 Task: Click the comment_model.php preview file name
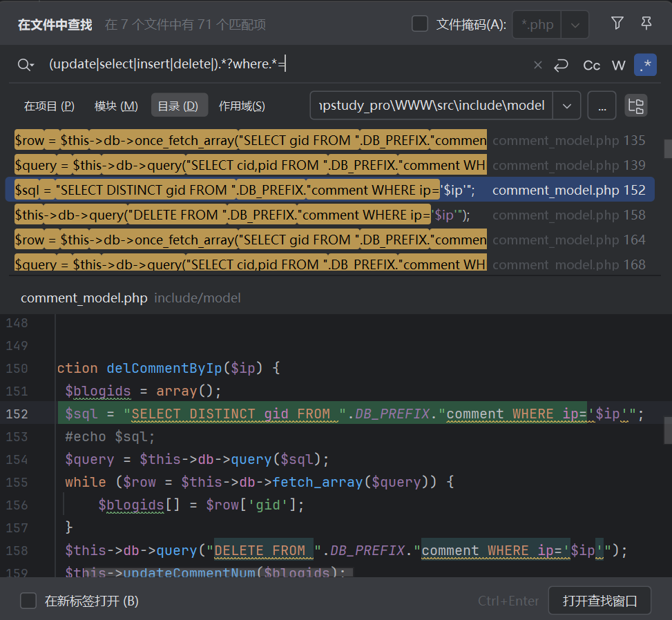[84, 298]
